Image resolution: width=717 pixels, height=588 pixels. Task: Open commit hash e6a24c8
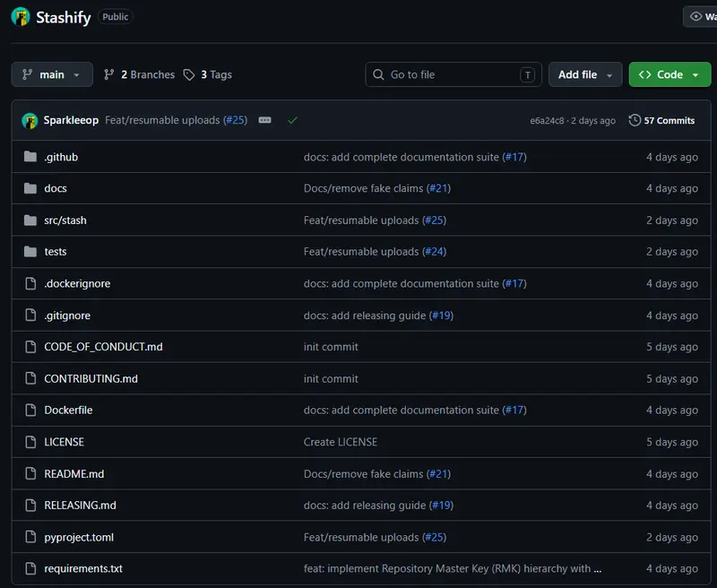[547, 121]
